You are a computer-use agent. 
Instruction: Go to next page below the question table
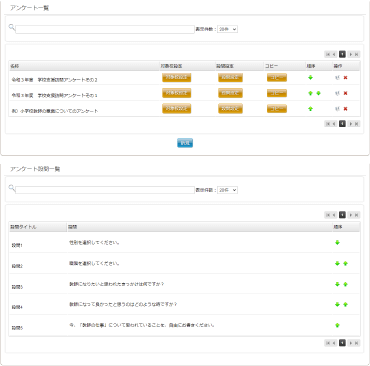(x=350, y=343)
